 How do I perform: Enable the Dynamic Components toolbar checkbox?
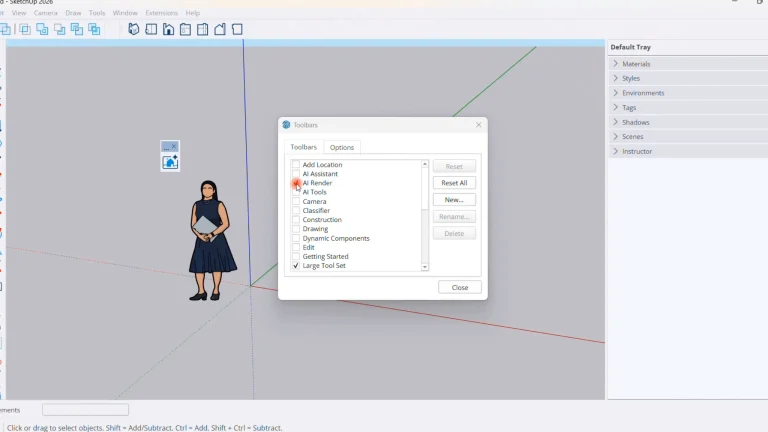tap(296, 238)
